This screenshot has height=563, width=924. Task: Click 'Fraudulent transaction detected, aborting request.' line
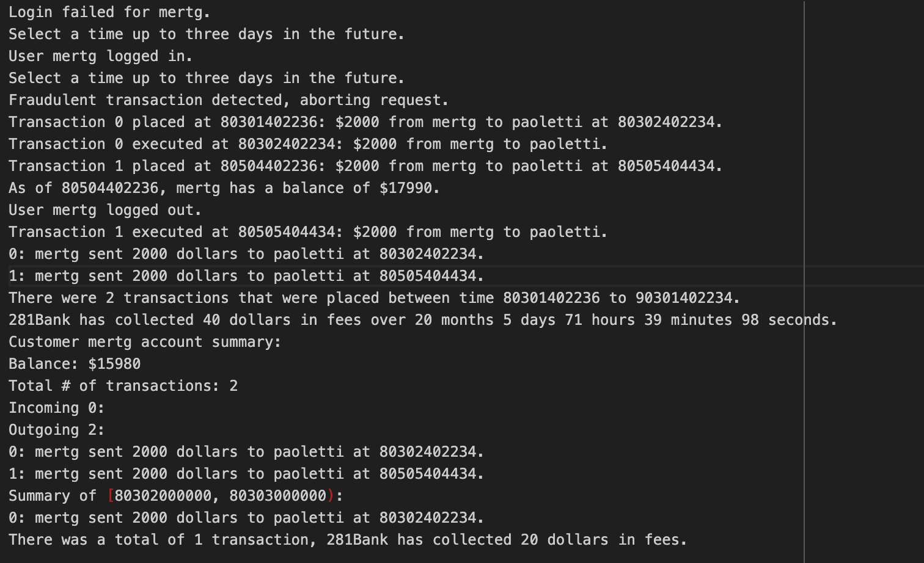pyautogui.click(x=229, y=100)
